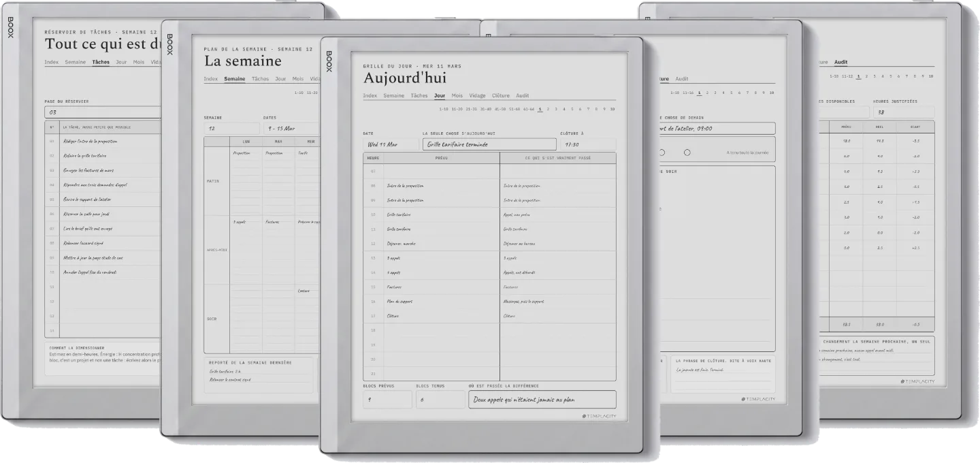This screenshot has height=463, width=980.
Task: Select the Date field showing Wed 11 Mar
Action: click(390, 144)
